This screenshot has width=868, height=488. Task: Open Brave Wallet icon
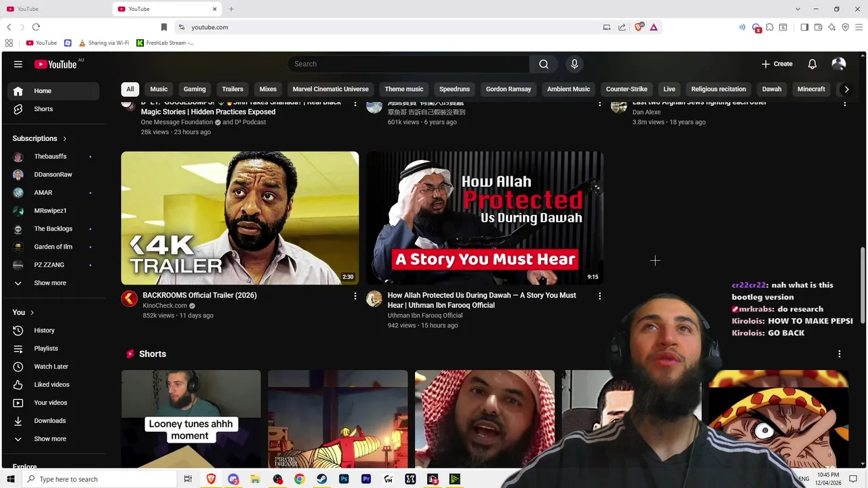tap(818, 27)
